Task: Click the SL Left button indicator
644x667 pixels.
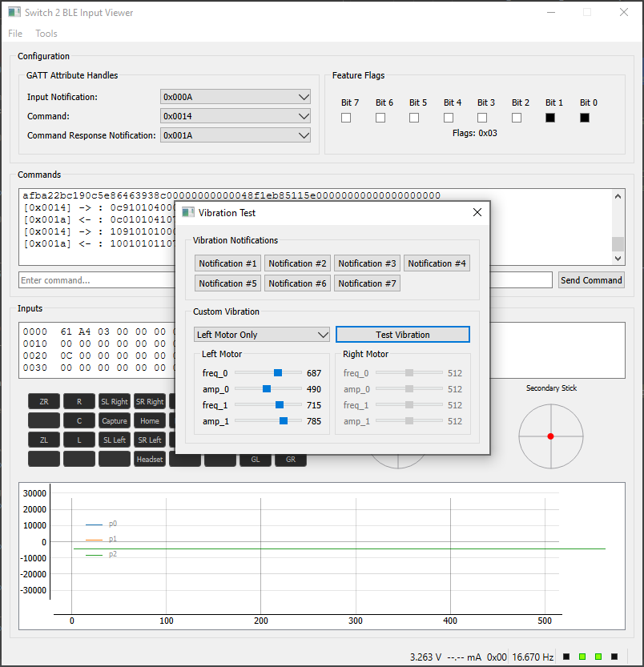Action: click(115, 440)
